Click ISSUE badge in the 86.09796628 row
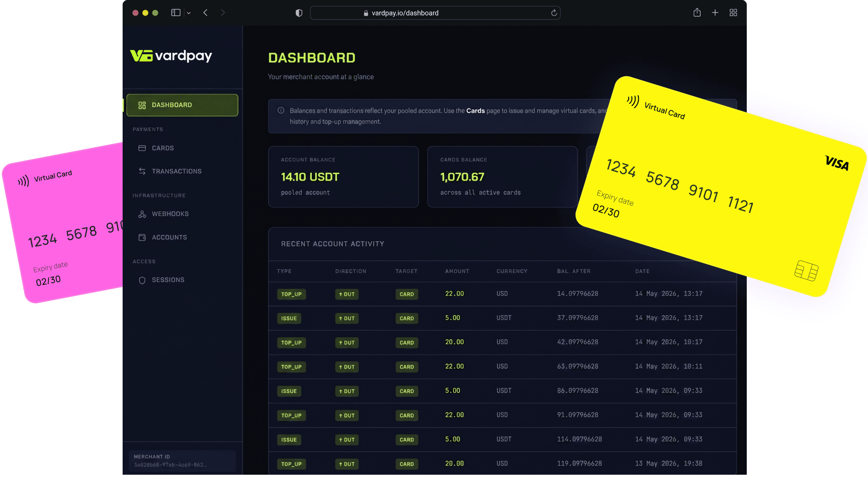 [x=289, y=392]
